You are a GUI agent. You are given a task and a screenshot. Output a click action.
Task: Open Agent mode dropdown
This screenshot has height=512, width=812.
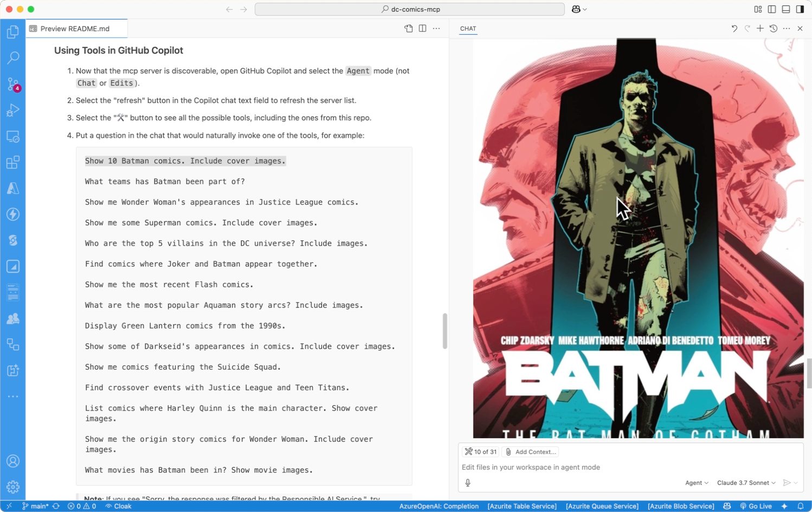[697, 483]
